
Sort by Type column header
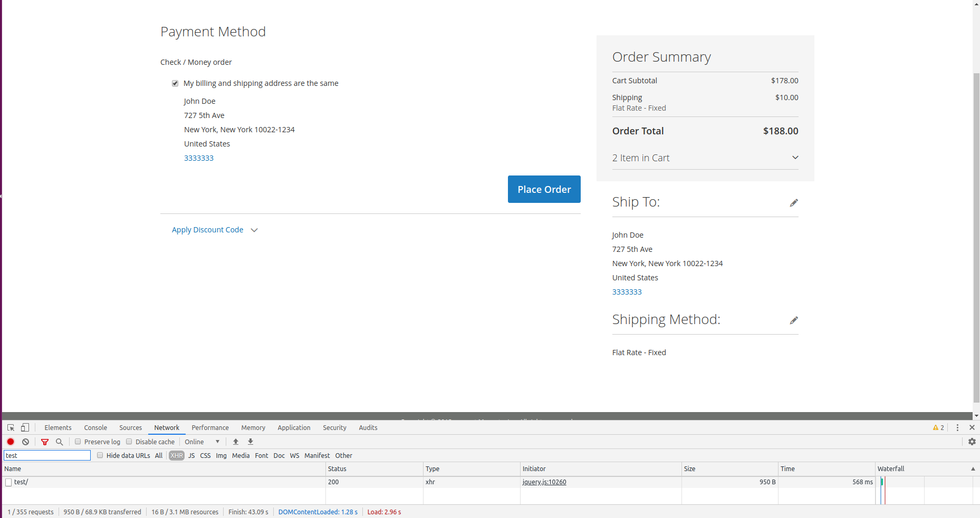pyautogui.click(x=472, y=469)
